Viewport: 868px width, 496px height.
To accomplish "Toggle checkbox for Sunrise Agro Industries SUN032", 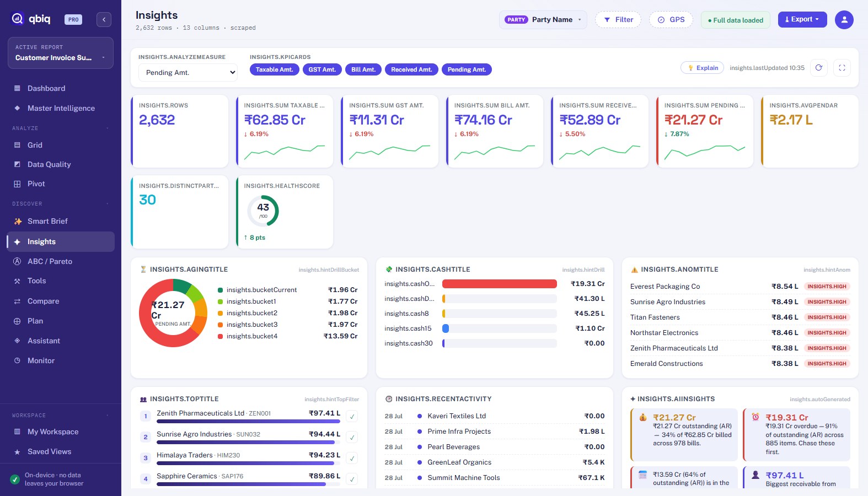I will (352, 437).
